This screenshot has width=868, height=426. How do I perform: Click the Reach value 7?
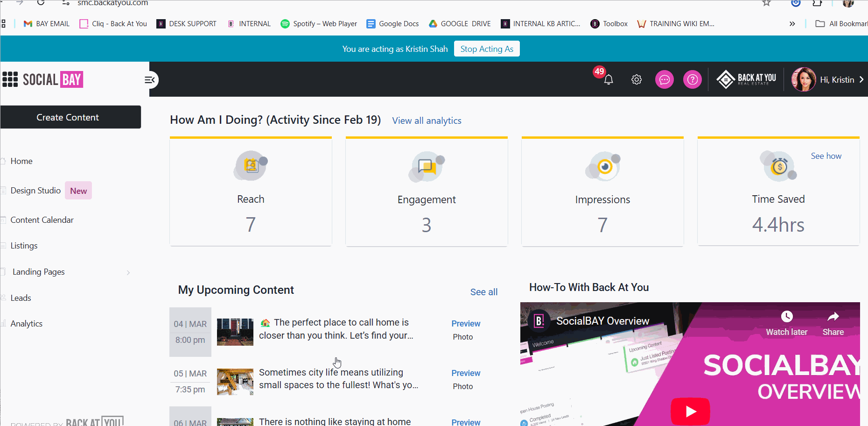(x=251, y=225)
